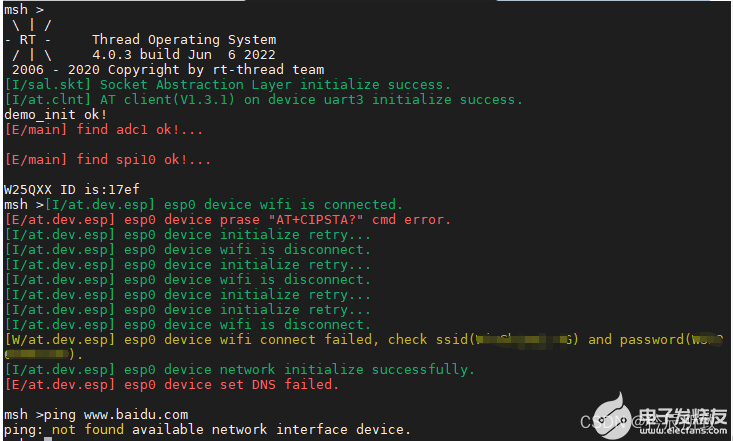Click the AT client uart3 initialize line

264,100
